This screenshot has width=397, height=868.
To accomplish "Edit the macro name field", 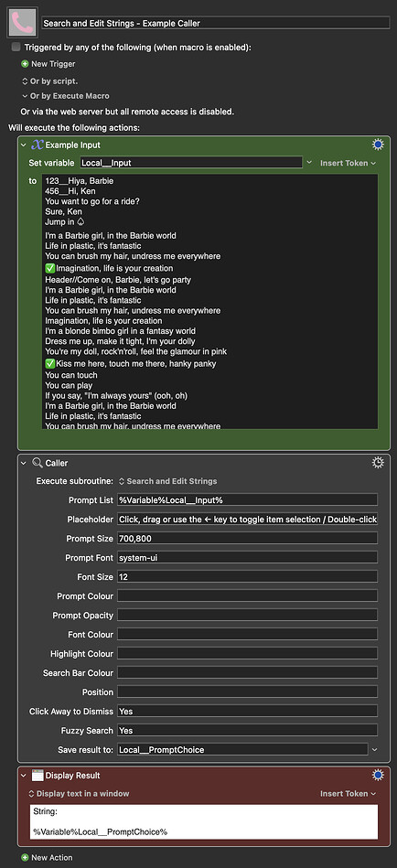I will click(x=216, y=23).
